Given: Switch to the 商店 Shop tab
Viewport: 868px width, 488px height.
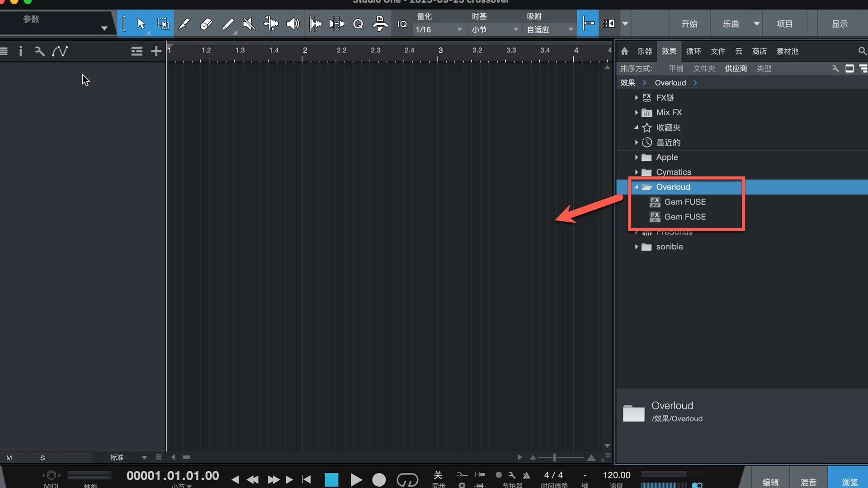Looking at the screenshot, I should 759,51.
